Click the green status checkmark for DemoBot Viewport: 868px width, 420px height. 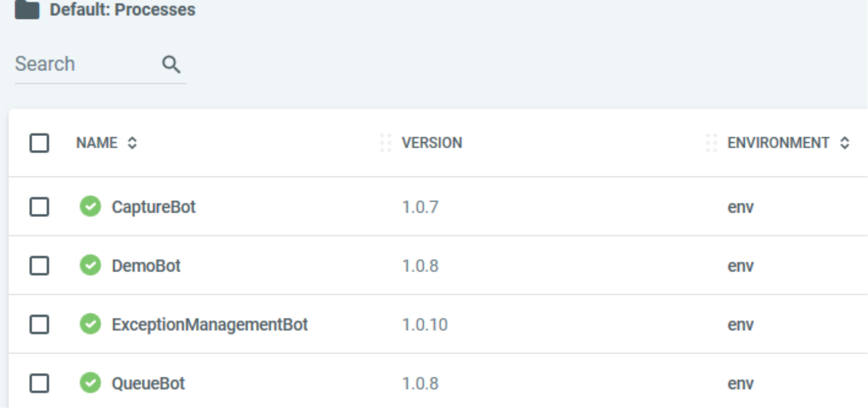(x=90, y=265)
